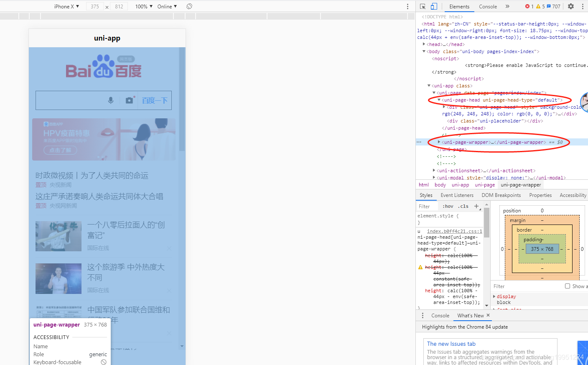This screenshot has width=588, height=365.
Task: Open the Online throttling dropdown
Action: (x=167, y=6)
